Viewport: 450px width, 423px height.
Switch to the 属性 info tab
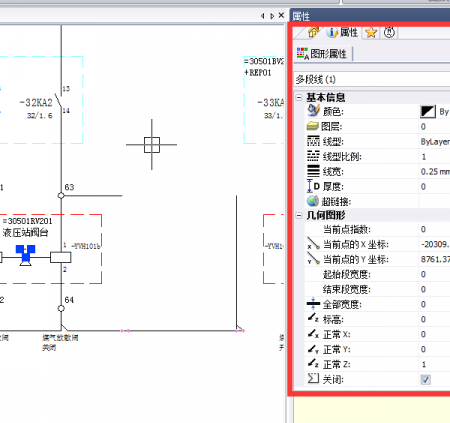pos(342,32)
